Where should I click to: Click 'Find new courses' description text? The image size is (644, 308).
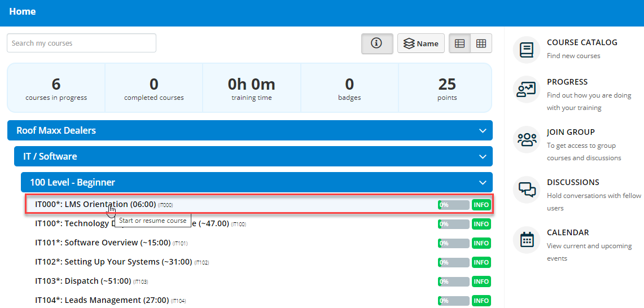[573, 56]
